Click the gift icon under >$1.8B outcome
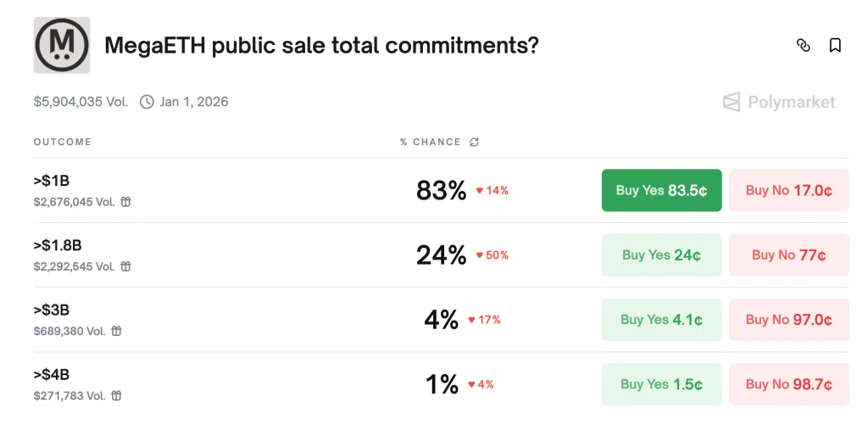Screen dimensions: 868x425 coord(126,266)
